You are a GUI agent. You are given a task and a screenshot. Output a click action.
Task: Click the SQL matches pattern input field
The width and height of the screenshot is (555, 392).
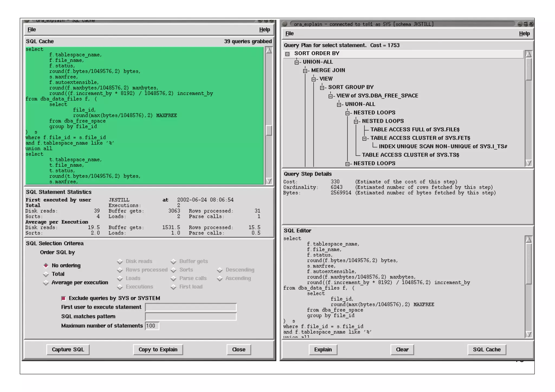coord(191,316)
